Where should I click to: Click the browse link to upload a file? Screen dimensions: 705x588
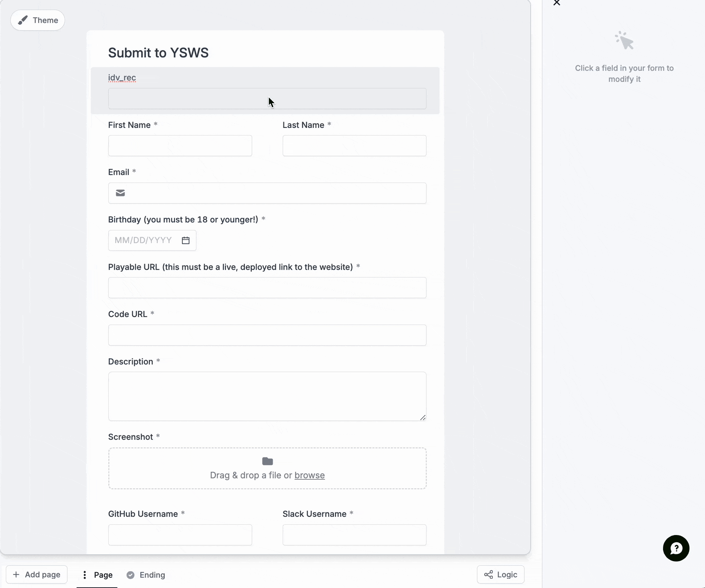click(310, 475)
